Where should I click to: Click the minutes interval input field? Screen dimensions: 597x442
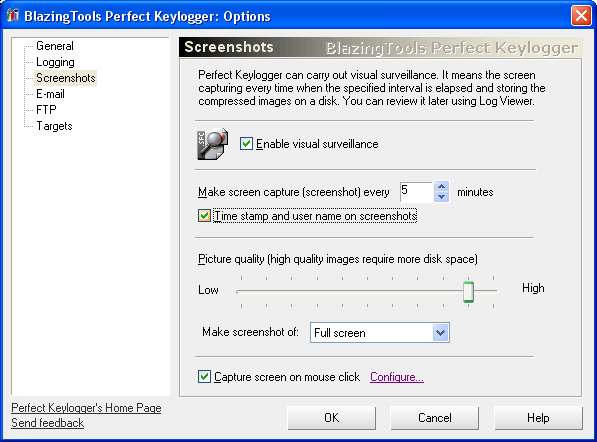pos(417,192)
